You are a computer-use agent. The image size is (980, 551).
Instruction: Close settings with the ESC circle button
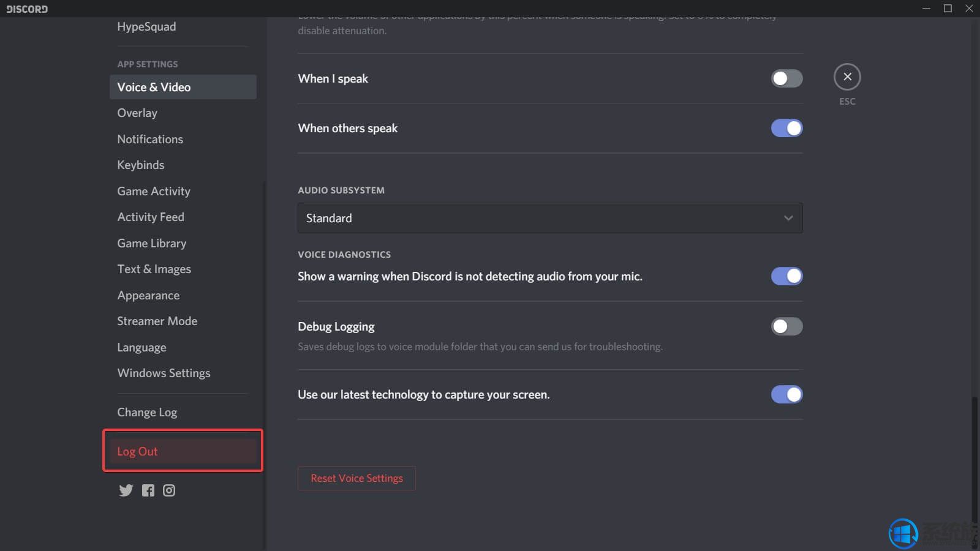(847, 77)
